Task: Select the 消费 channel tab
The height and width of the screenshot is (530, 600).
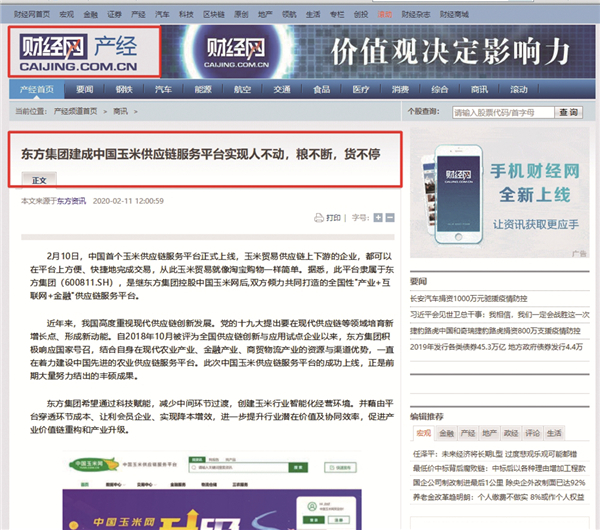Action: click(x=400, y=90)
